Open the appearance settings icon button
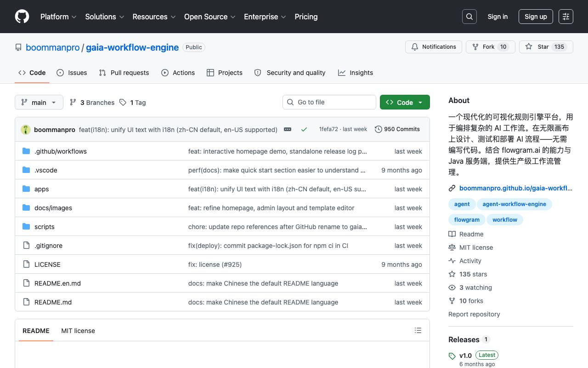The height and width of the screenshot is (368, 588). 566,17
